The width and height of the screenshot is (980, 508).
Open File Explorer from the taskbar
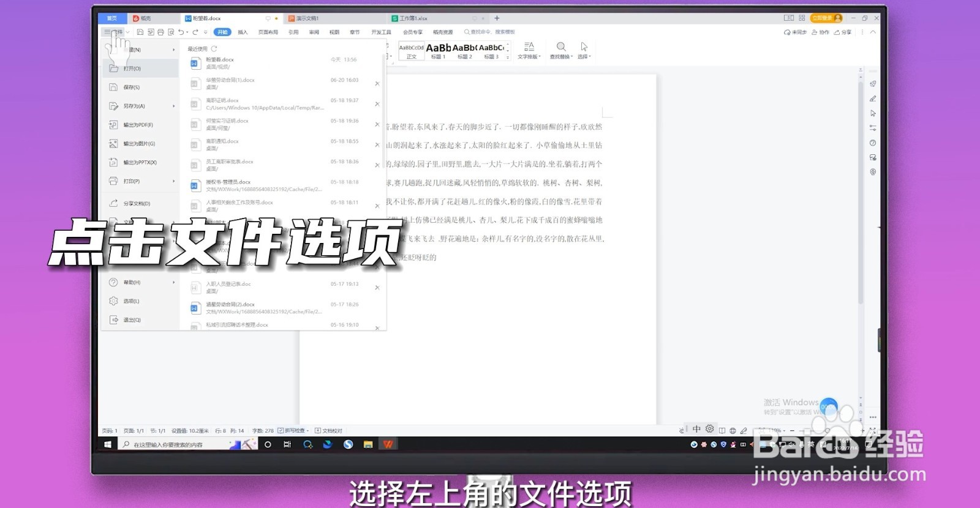tap(368, 444)
